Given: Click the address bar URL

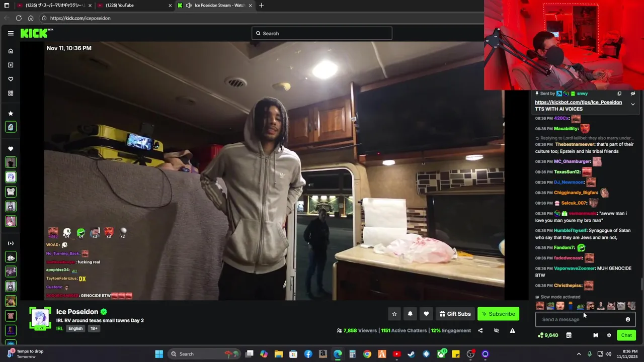Looking at the screenshot, I should click(80, 18).
